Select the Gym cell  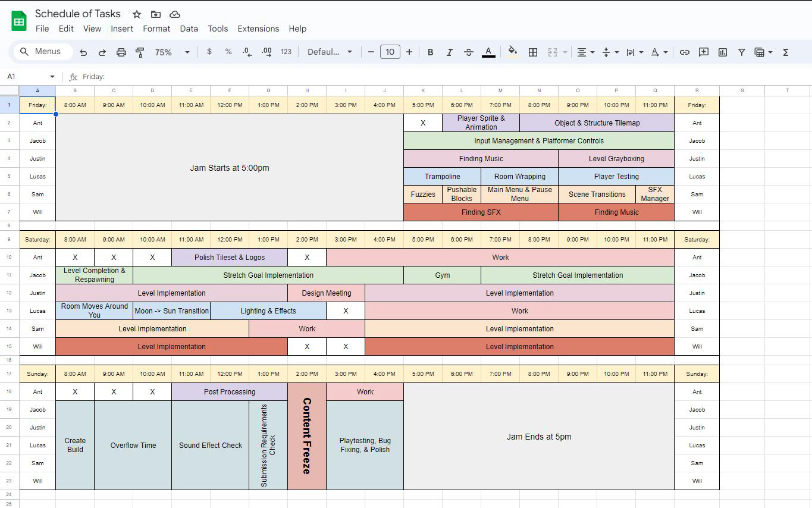(443, 275)
